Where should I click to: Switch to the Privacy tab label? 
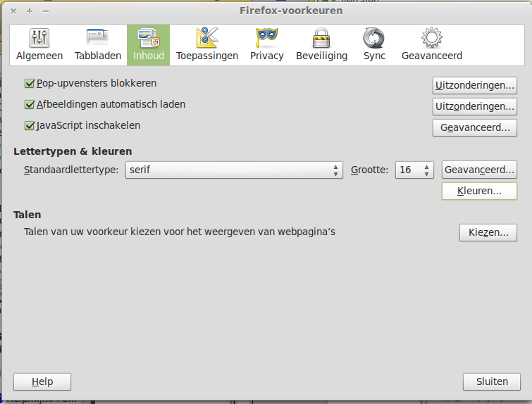(266, 56)
